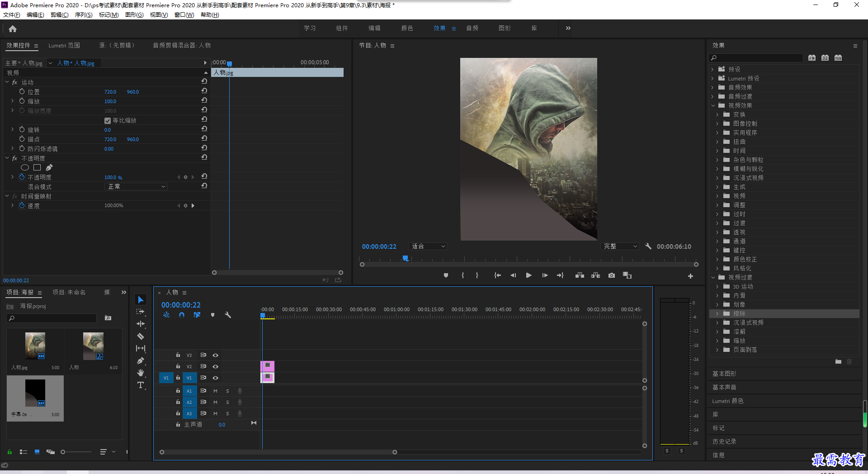Click the Home icon

click(x=13, y=28)
